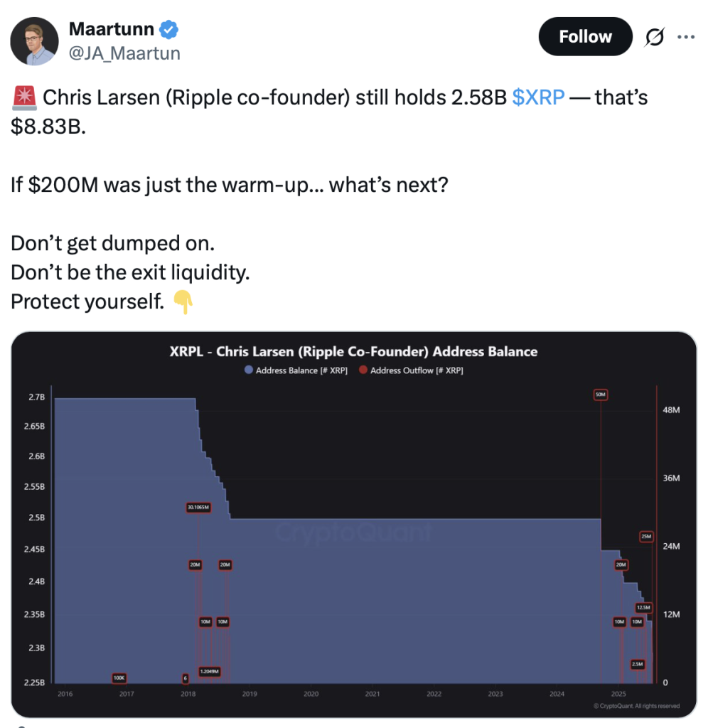The height and width of the screenshot is (728, 713).
Task: Select the 30.1065M outflow marker
Action: [x=198, y=508]
